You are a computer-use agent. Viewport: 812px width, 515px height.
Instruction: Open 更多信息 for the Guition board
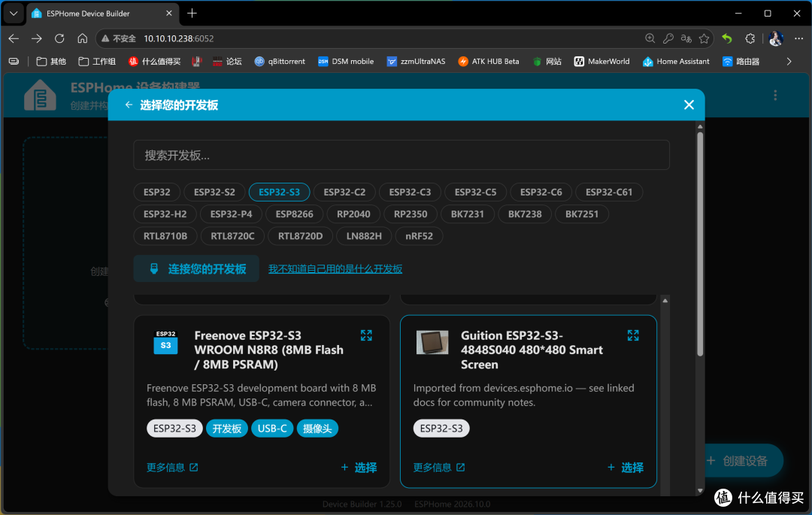(439, 468)
